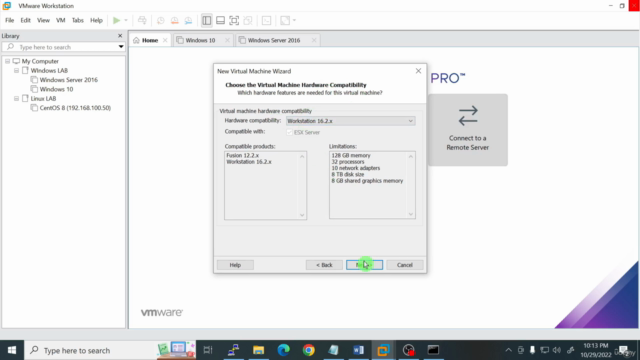Image resolution: width=640 pixels, height=360 pixels.
Task: Cancel the New Virtual Machine Wizard
Action: click(x=405, y=265)
